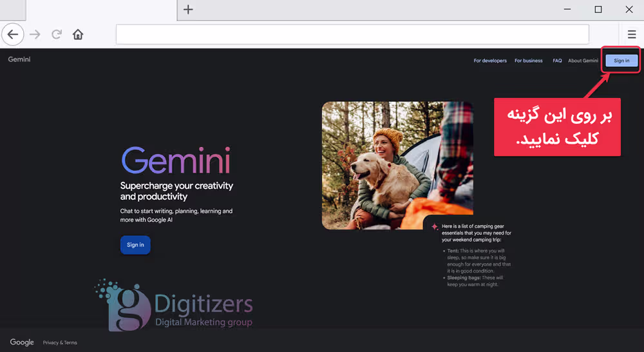Open the For business link
Viewport: 644px width, 352px height.
(x=529, y=61)
